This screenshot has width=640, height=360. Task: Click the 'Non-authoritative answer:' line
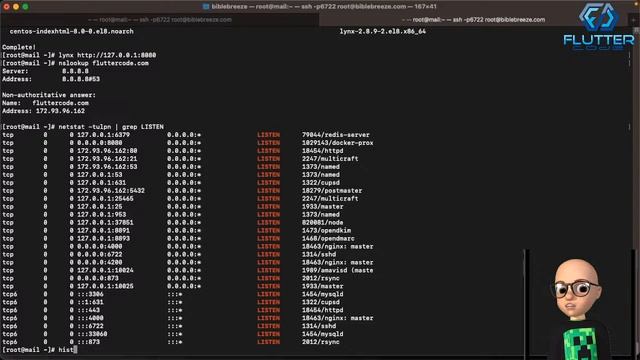click(x=49, y=95)
